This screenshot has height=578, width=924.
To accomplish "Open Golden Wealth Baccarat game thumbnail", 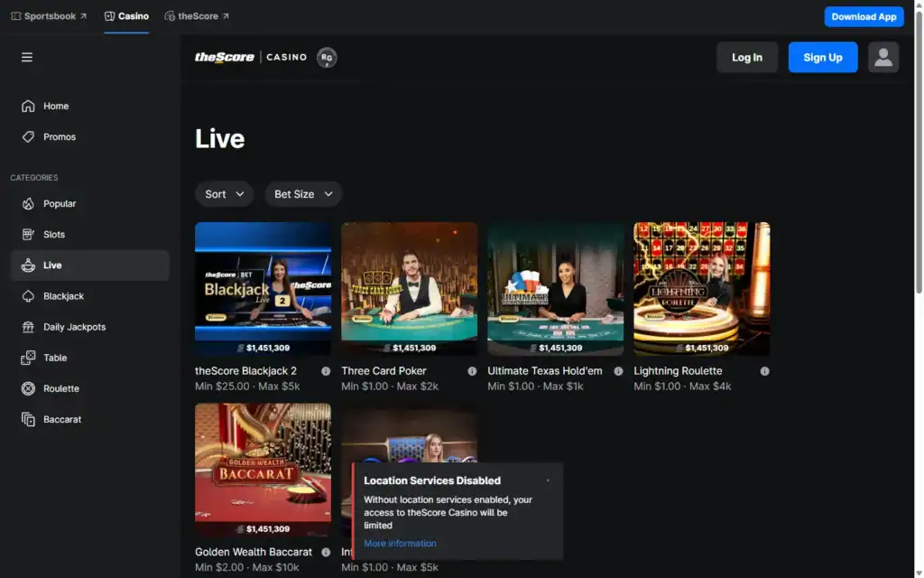I will click(263, 470).
